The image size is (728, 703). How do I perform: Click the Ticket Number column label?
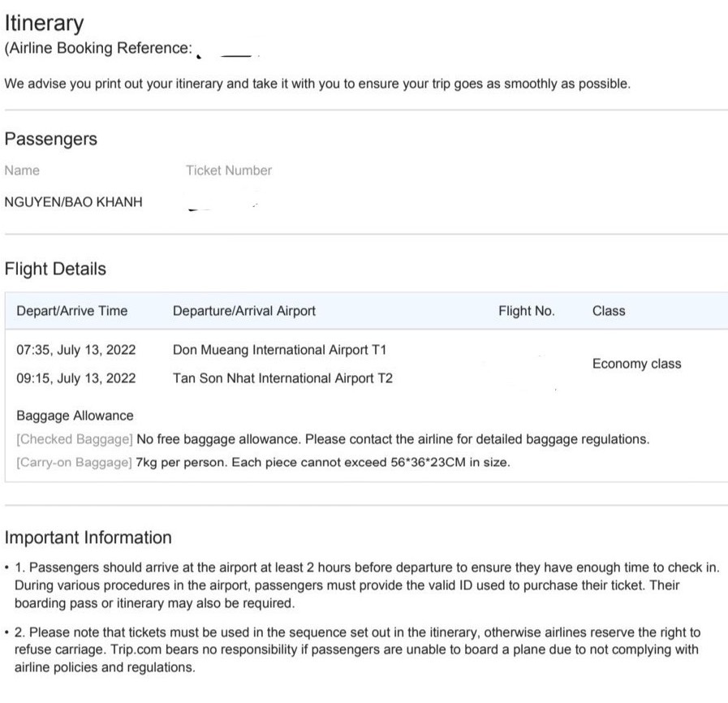228,170
